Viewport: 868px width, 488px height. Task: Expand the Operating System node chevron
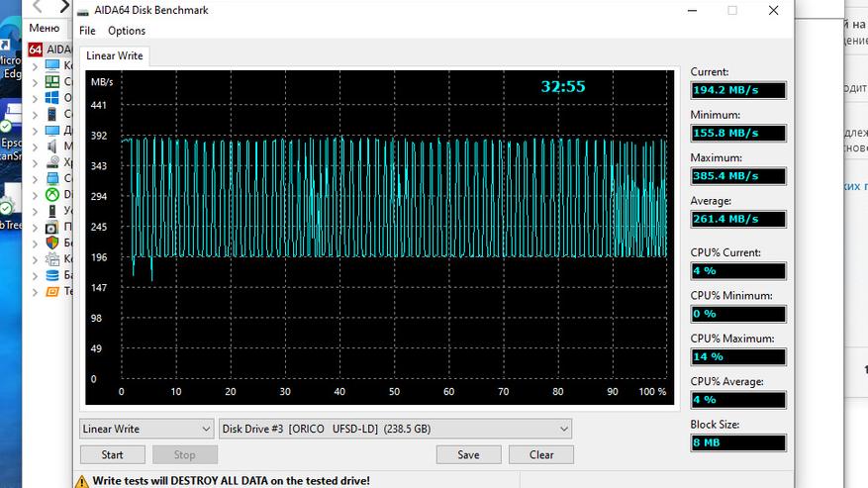(x=36, y=99)
